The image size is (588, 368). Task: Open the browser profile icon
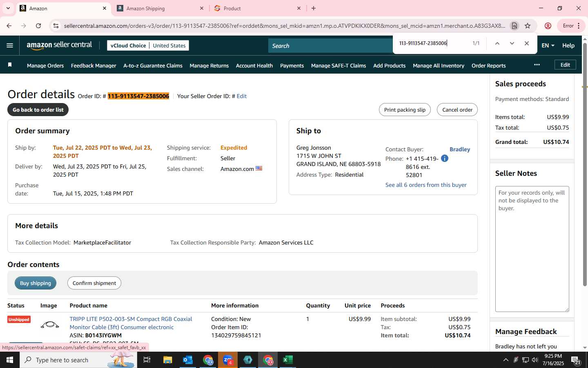coord(548,26)
